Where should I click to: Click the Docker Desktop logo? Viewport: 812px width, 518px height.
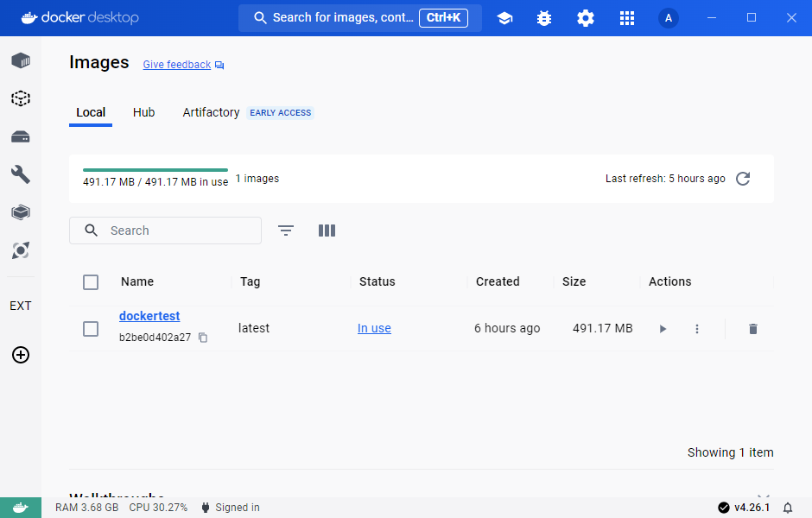[x=79, y=17]
